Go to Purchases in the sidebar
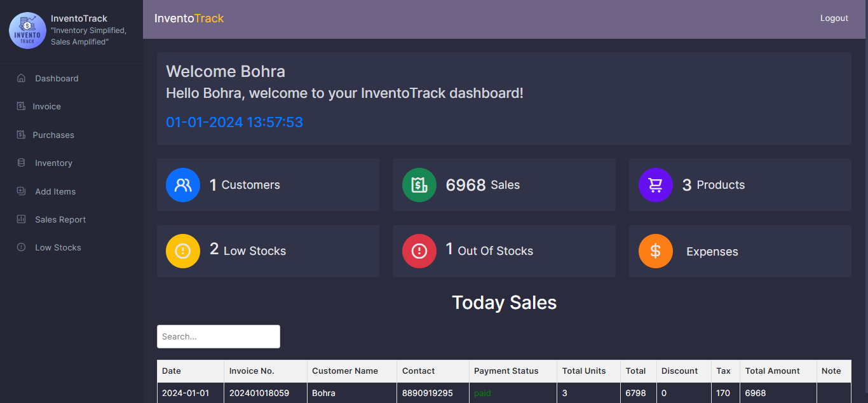This screenshot has width=868, height=403. 53,135
